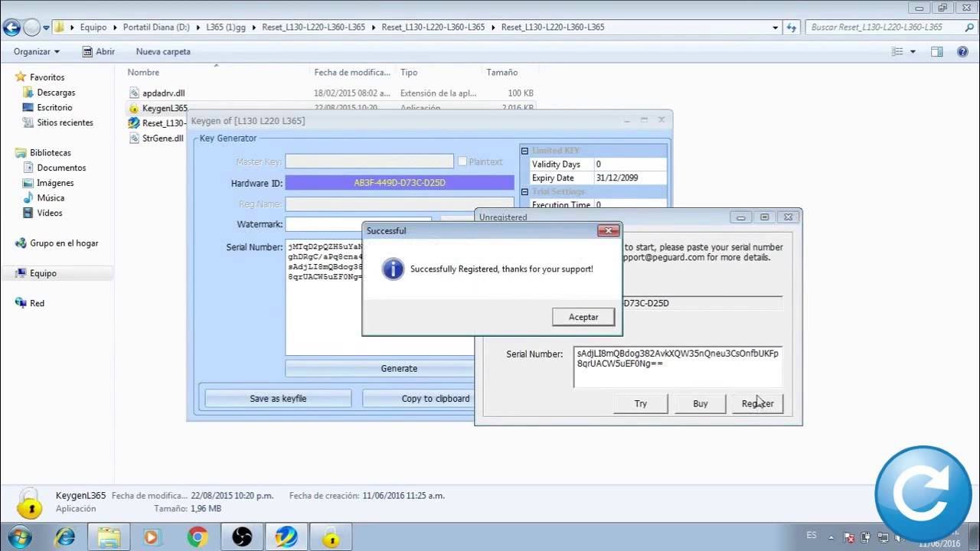Image resolution: width=980 pixels, height=551 pixels.
Task: Click Register in Unregistered window
Action: pos(758,403)
